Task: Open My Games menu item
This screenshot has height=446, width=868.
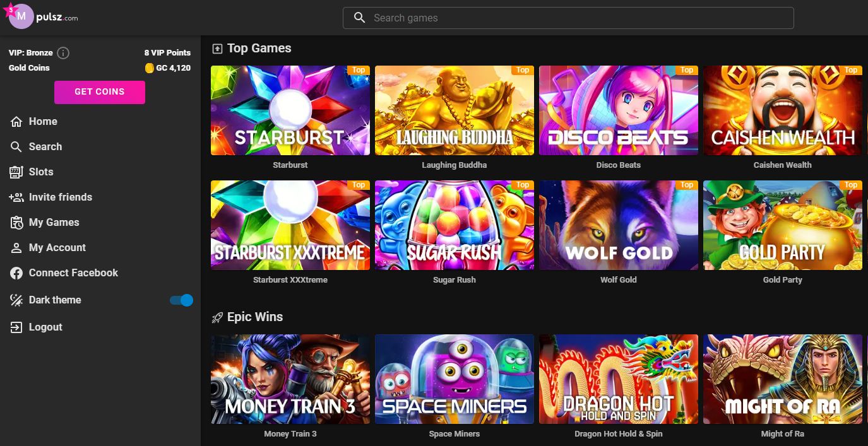Action: pos(54,222)
